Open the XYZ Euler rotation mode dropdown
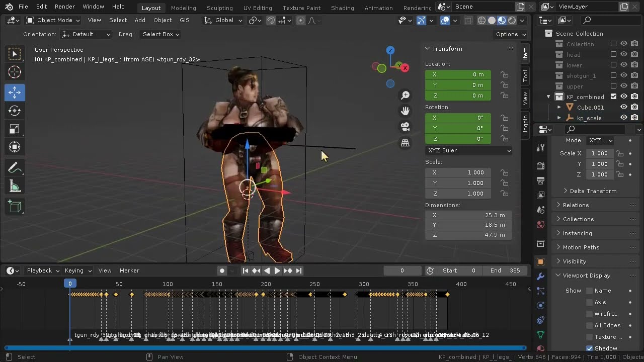The height and width of the screenshot is (362, 644). (469, 150)
